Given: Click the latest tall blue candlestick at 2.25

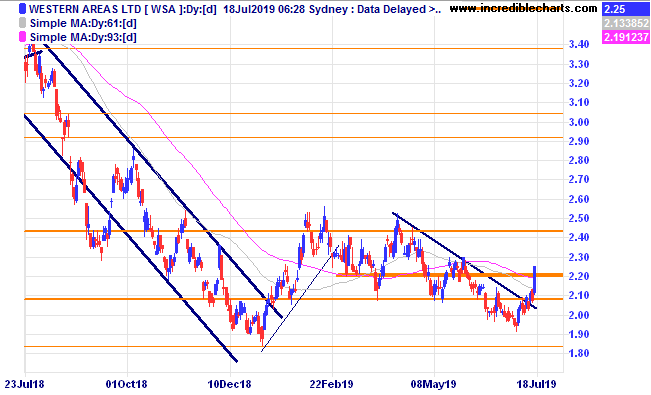Looking at the screenshot, I should click(x=535, y=279).
